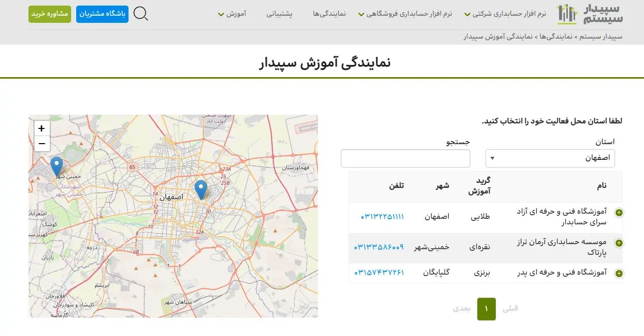Call phone number ۰۳۱۵۷۴۳۷۲۶۱

point(379,273)
